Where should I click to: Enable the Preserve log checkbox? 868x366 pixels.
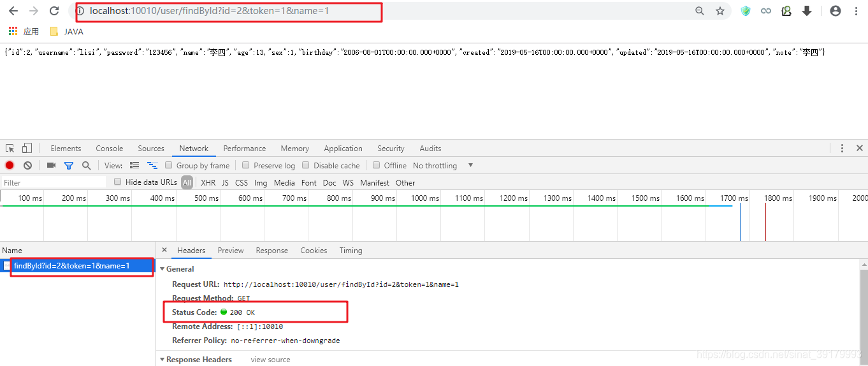pyautogui.click(x=246, y=165)
